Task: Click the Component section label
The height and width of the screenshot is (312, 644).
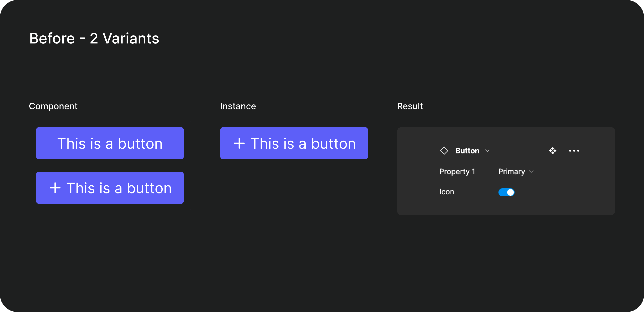Action: click(53, 106)
